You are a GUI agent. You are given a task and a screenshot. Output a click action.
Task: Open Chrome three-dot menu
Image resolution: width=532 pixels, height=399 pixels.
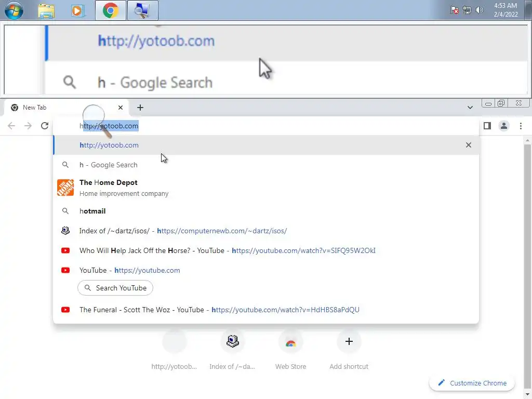click(521, 126)
